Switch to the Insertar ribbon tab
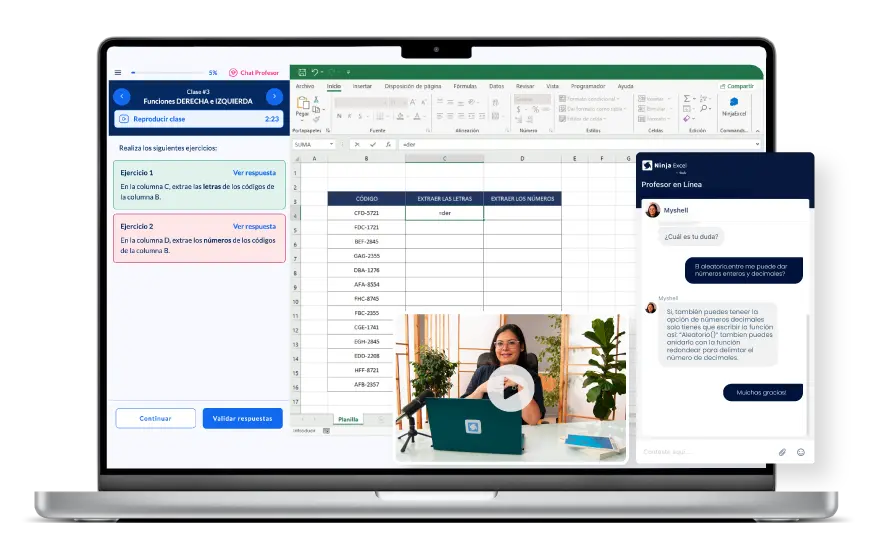Screen dimensions: 878x558 tap(362, 86)
